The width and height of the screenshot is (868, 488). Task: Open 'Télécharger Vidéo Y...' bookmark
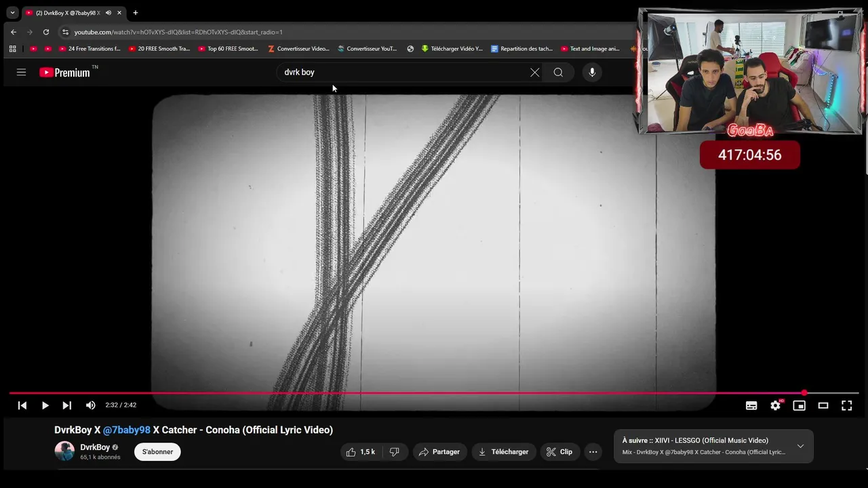(x=452, y=49)
